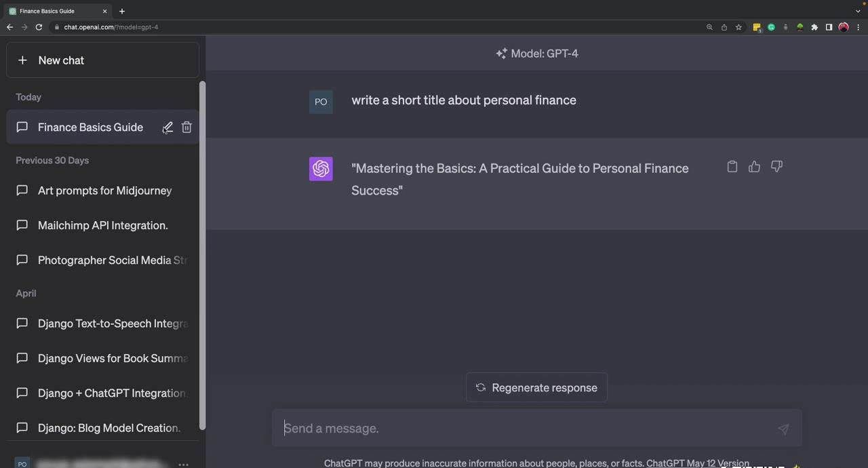Select the Django: Blog Model Creation chat
The width and height of the screenshot is (868, 468).
tap(108, 428)
